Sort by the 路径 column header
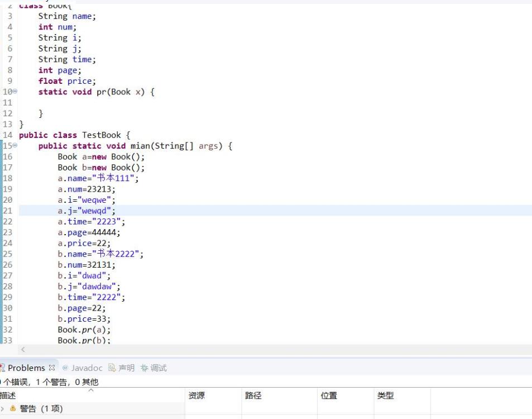532x419 pixels. point(253,395)
